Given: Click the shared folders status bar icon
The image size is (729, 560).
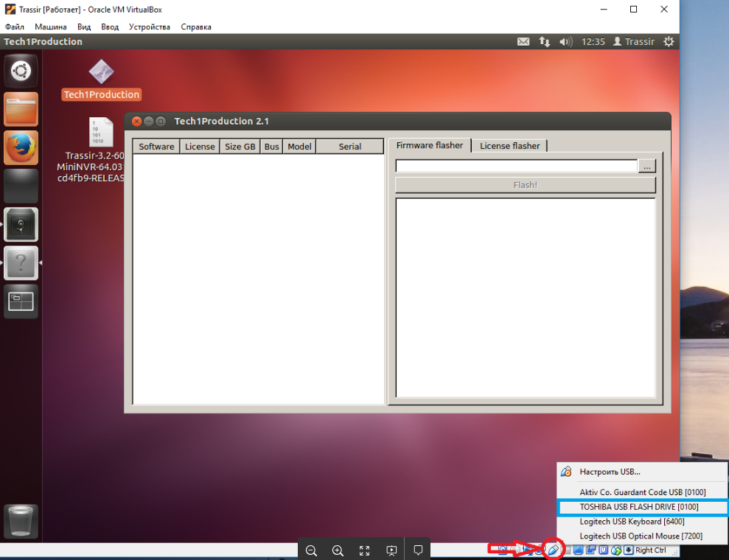Looking at the screenshot, I should point(568,550).
